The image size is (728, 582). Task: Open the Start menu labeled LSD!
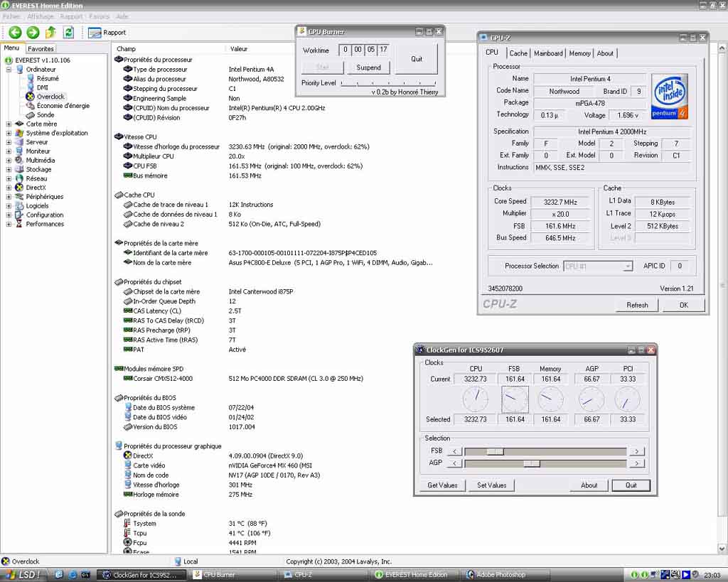click(x=22, y=575)
